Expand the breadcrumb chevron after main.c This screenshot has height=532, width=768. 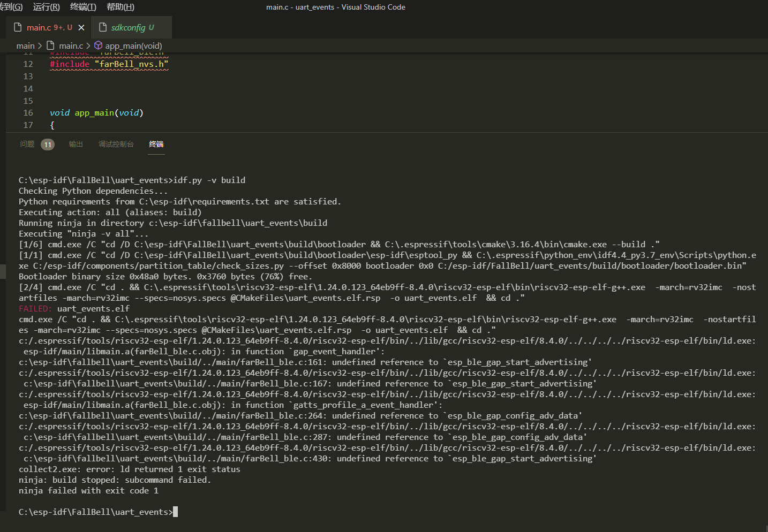pyautogui.click(x=88, y=46)
